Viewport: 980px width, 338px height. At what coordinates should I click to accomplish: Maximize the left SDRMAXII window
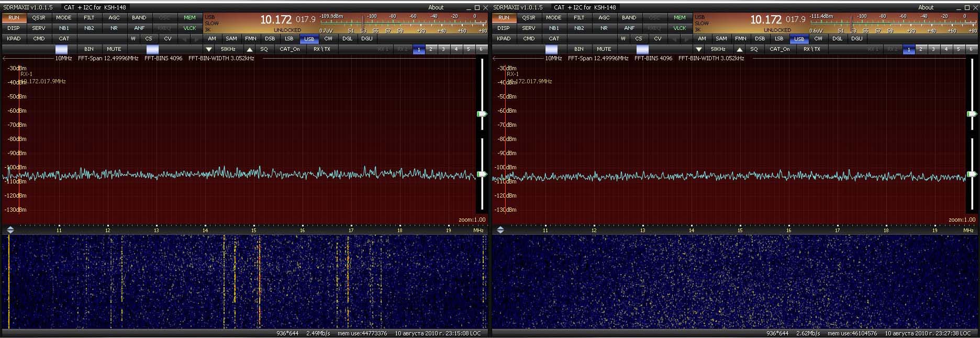[477, 7]
